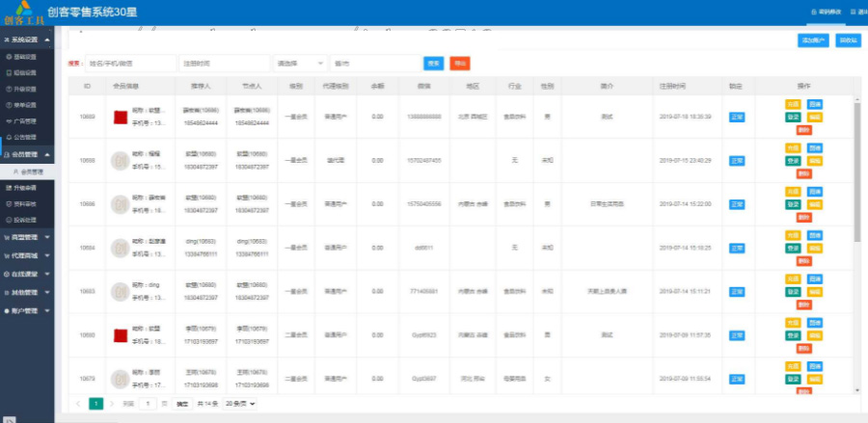Toggle 正常 lock status for member 10680
Viewport: 868px width, 423px height.
(737, 334)
